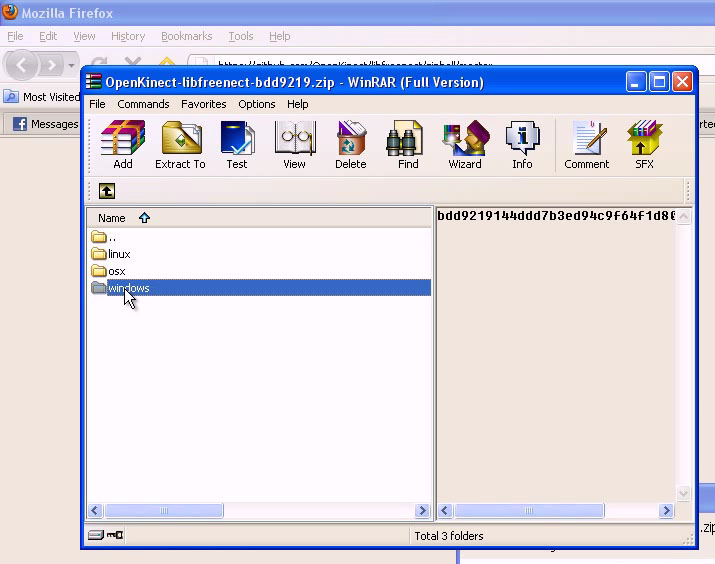This screenshot has height=564, width=715.
Task: Click the SFX toolbar icon
Action: tap(644, 145)
